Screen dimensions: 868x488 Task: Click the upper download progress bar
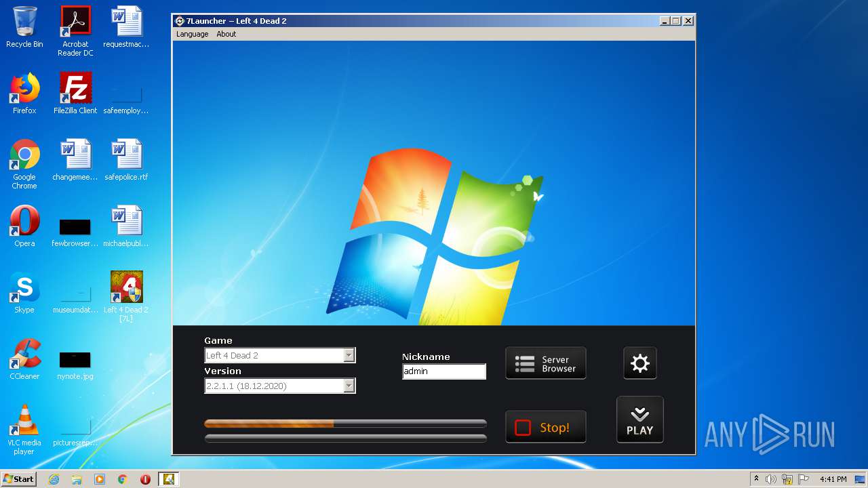(x=345, y=424)
